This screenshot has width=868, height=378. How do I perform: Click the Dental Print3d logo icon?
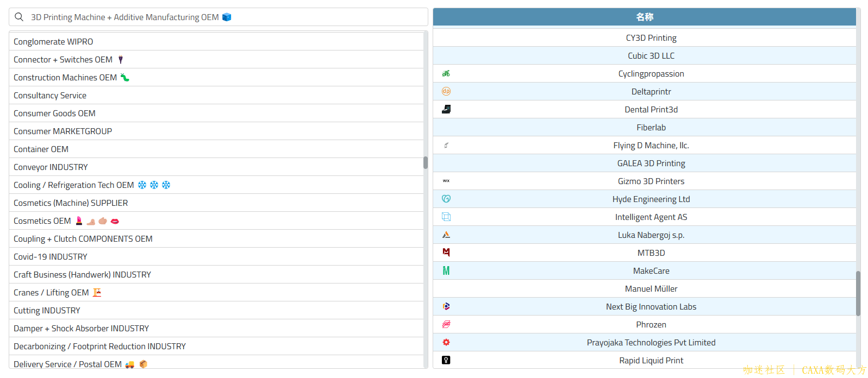point(446,109)
